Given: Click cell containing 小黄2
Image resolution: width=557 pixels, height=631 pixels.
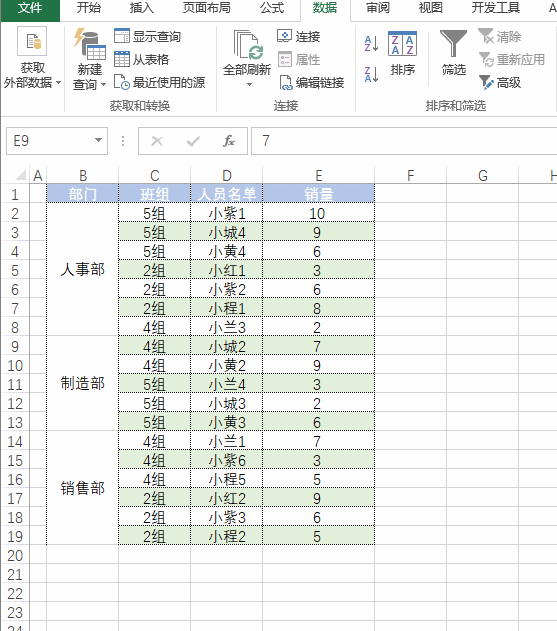Looking at the screenshot, I should click(x=227, y=365).
